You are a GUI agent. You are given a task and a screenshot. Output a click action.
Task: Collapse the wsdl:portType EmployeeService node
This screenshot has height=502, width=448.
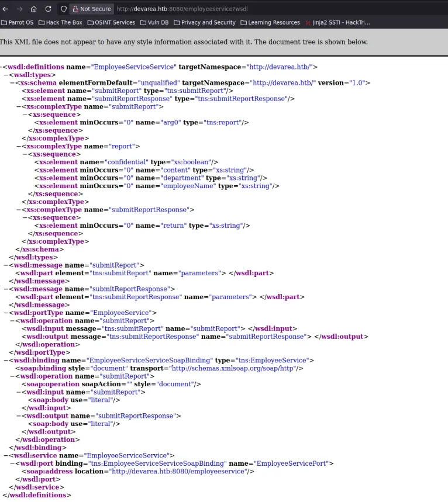tap(5, 313)
